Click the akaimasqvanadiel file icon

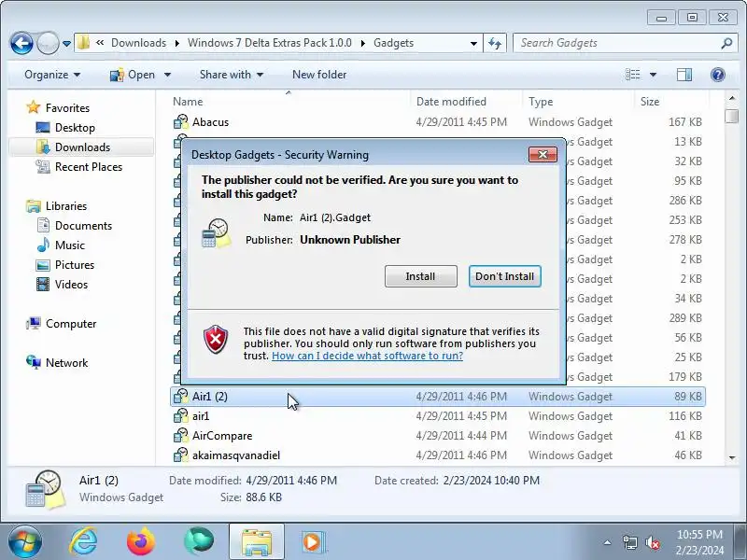(x=181, y=455)
